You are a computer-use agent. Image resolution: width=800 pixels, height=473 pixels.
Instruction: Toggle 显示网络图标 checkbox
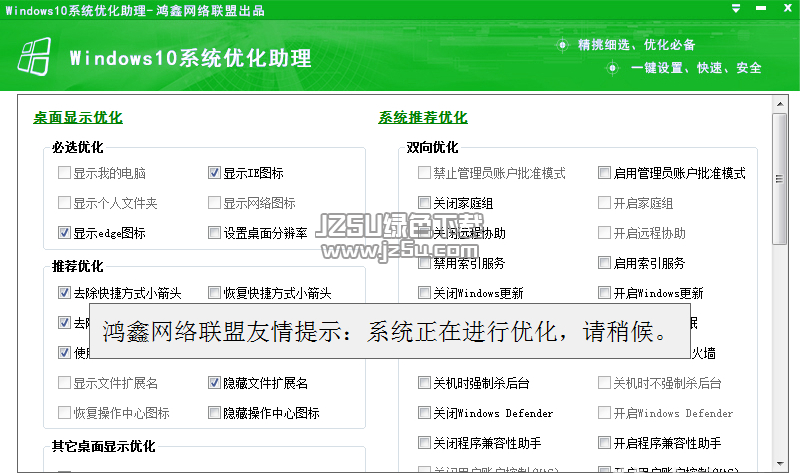[x=214, y=203]
